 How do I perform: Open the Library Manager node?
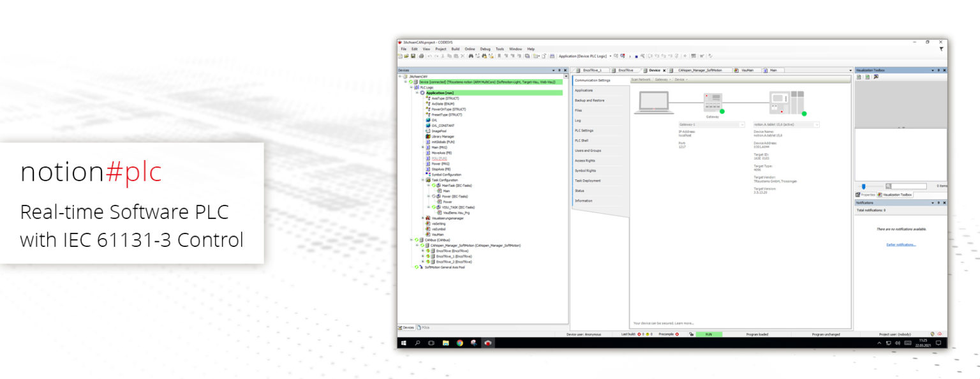coord(442,137)
